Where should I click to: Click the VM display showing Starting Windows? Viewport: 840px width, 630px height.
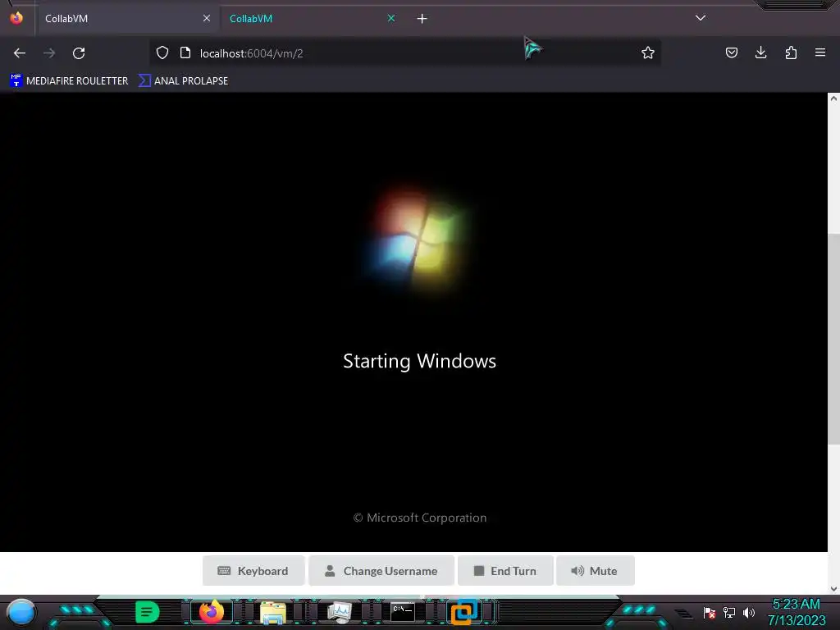[413, 322]
